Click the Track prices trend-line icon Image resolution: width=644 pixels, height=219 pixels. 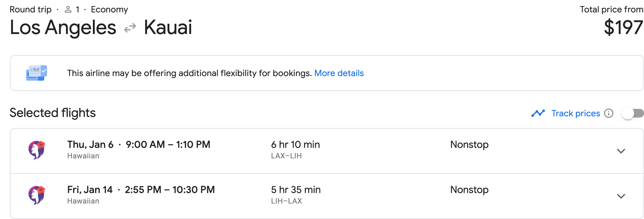pyautogui.click(x=538, y=113)
